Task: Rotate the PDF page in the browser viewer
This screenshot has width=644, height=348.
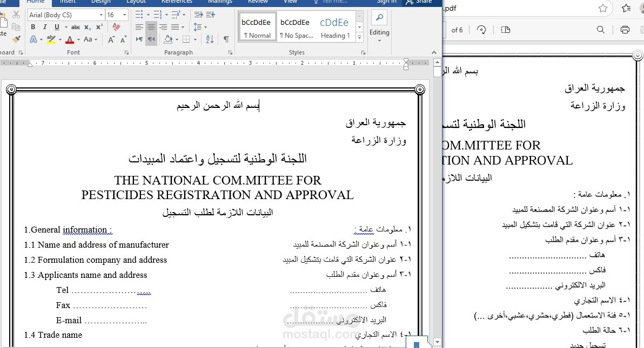Action: pos(481,30)
